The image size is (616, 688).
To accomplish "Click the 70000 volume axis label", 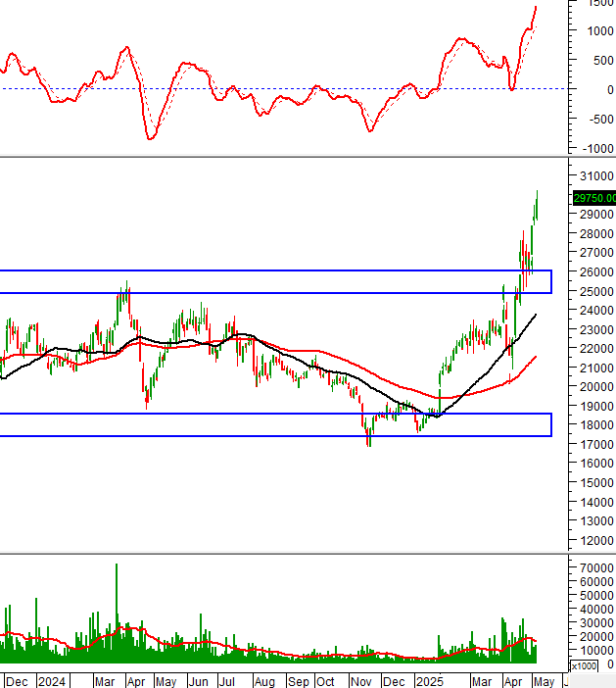I will 596,568.
